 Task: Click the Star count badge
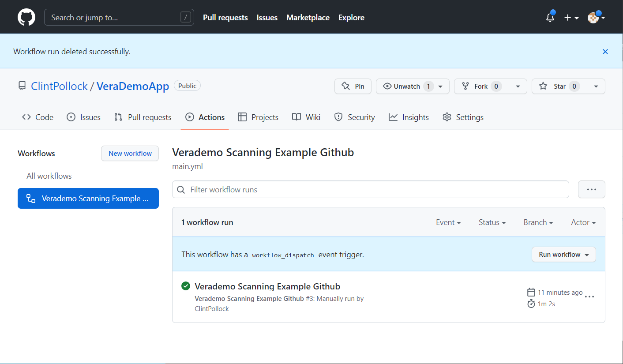pos(574,86)
